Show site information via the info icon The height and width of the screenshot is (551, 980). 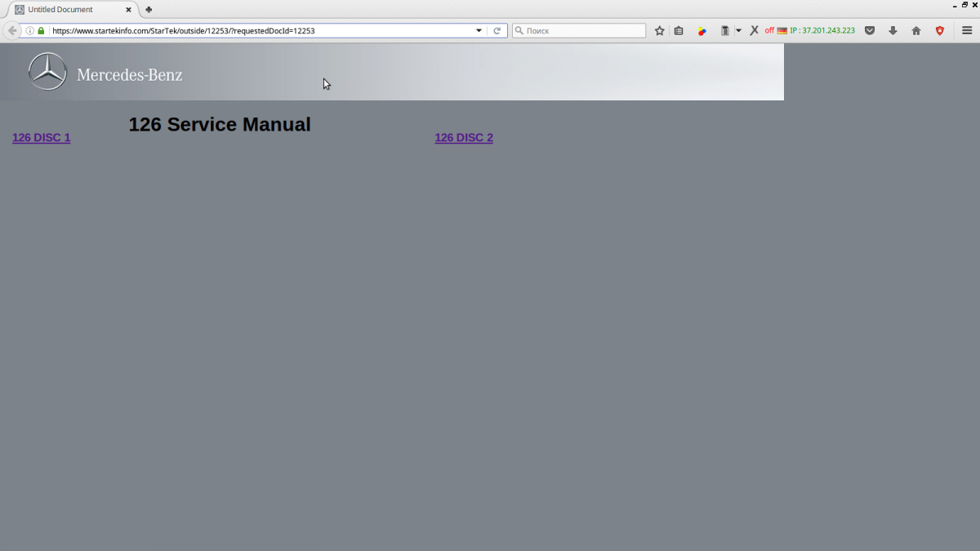coord(30,31)
